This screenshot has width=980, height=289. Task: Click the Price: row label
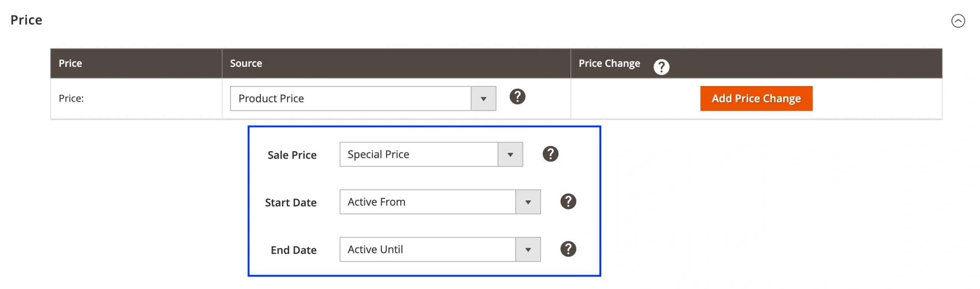coord(70,98)
